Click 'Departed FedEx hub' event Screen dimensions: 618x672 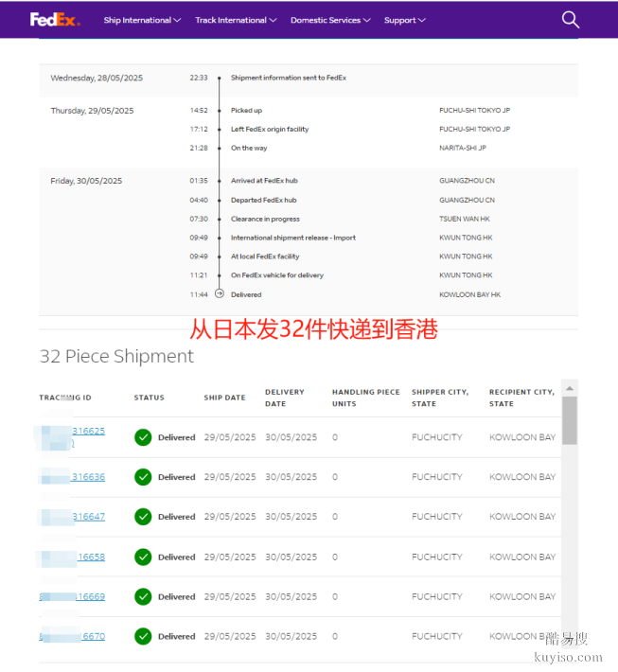263,200
